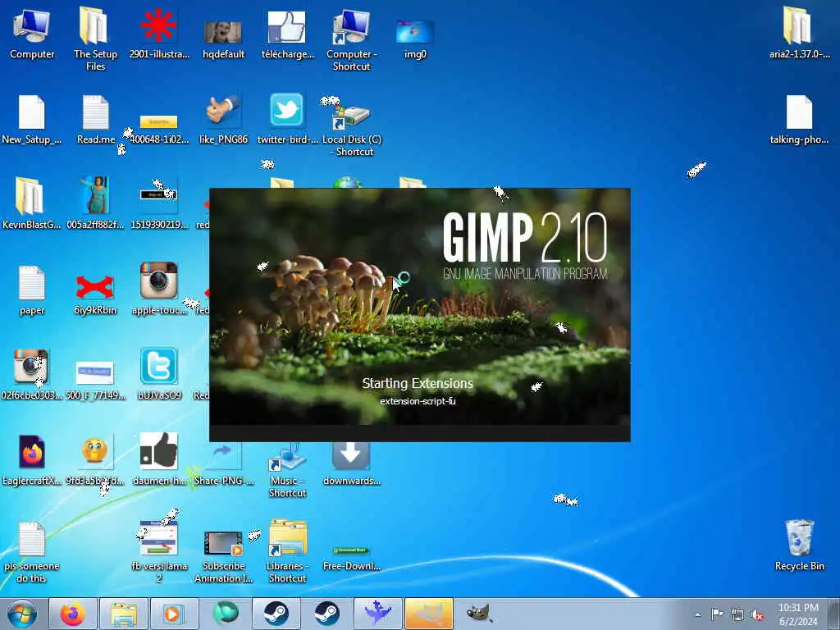Select the paper file icon

[x=32, y=290]
